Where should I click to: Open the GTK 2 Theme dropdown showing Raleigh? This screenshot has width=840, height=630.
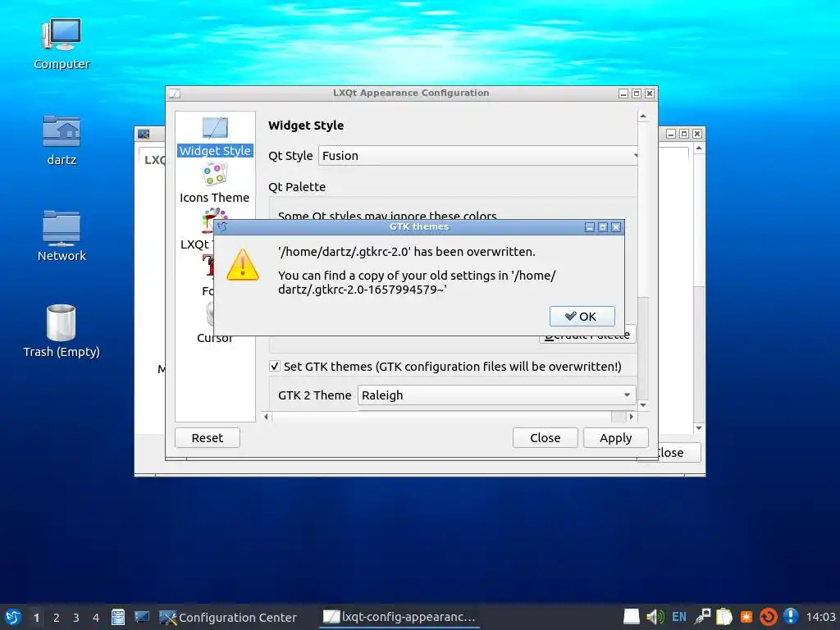(496, 395)
